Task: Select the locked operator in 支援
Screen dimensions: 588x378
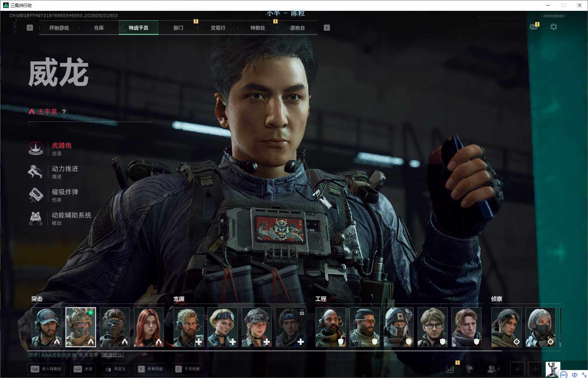Action: (x=291, y=327)
